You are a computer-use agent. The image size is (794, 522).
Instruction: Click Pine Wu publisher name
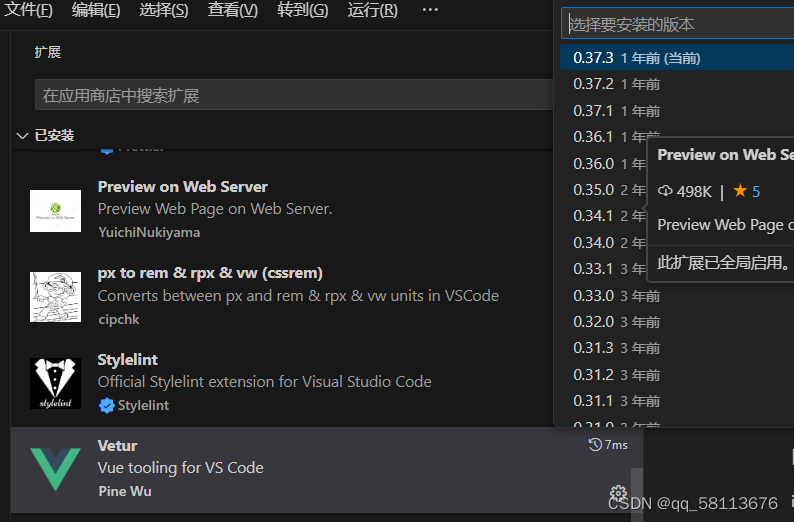tap(125, 491)
